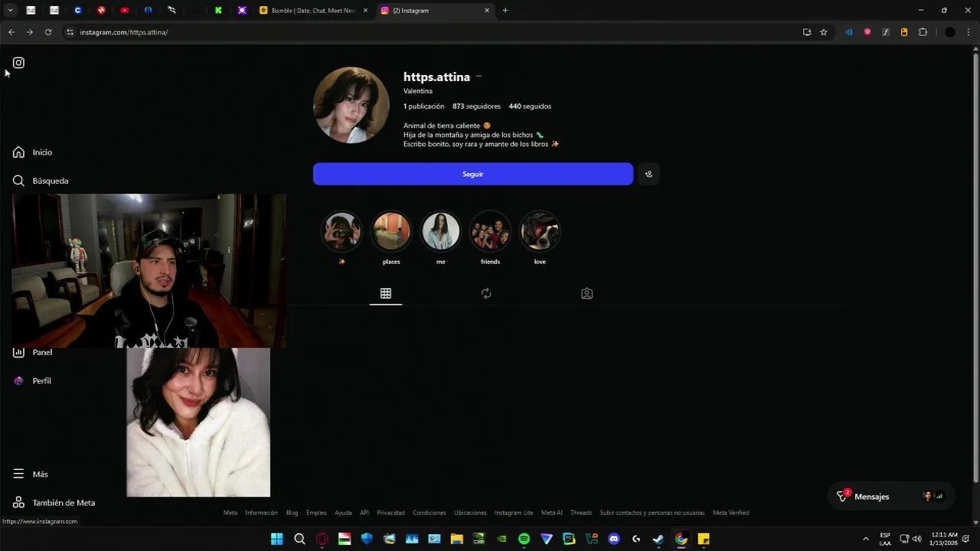This screenshot has width=980, height=551.
Task: Click the Privacidad footer link
Action: click(390, 513)
